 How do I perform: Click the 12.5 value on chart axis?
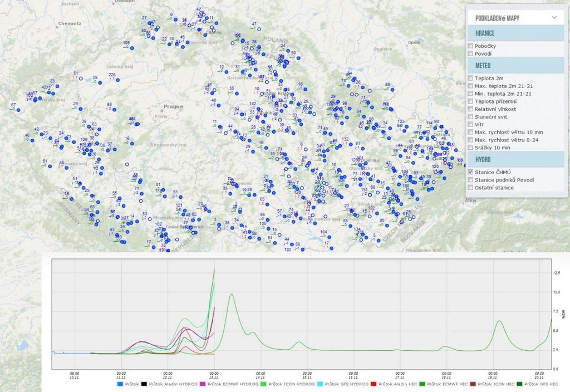(556, 273)
